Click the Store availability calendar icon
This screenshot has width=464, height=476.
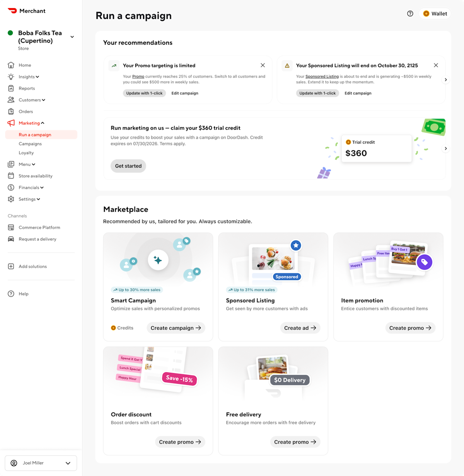coord(11,176)
